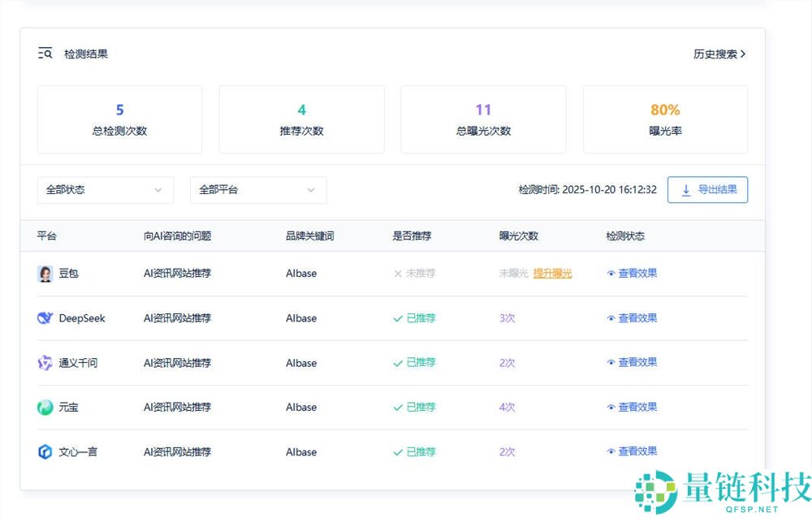
Task: Click the 通义千问 platform icon
Action: click(45, 363)
